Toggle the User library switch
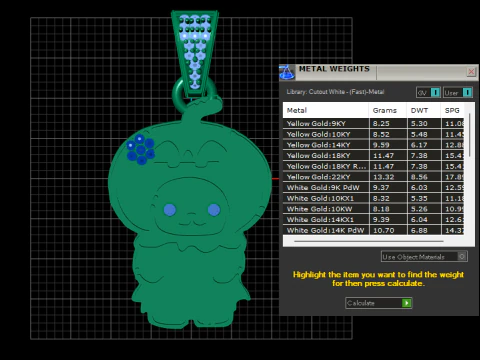The width and height of the screenshot is (480, 360). click(x=458, y=92)
